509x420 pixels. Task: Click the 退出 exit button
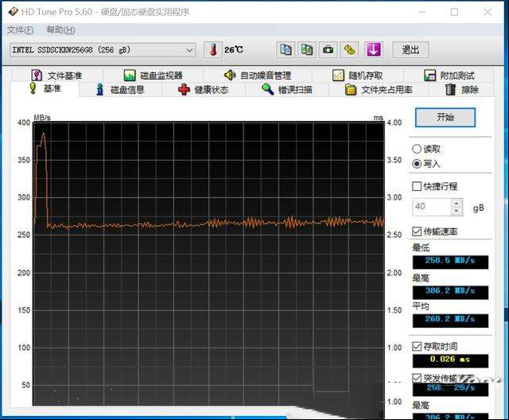[410, 50]
